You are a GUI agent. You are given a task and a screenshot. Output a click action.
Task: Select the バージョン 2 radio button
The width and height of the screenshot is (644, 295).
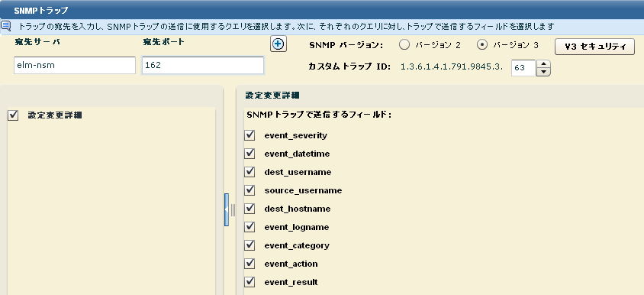pyautogui.click(x=404, y=45)
